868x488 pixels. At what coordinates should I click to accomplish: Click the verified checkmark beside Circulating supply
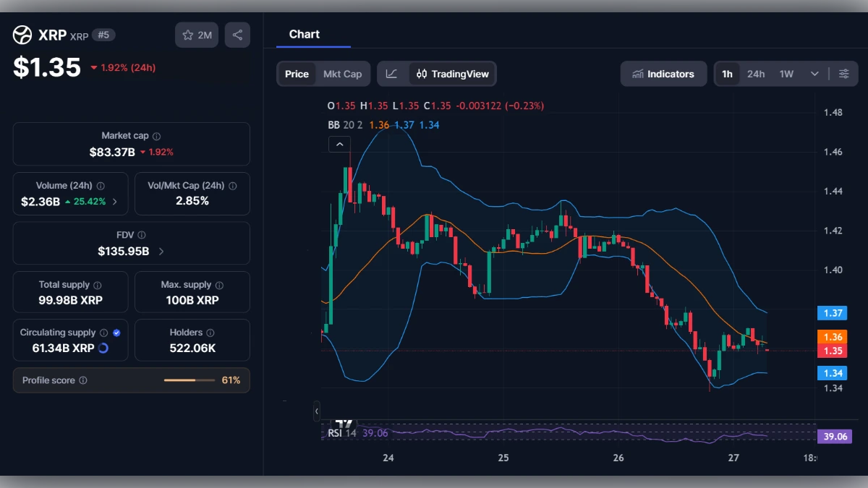116,332
